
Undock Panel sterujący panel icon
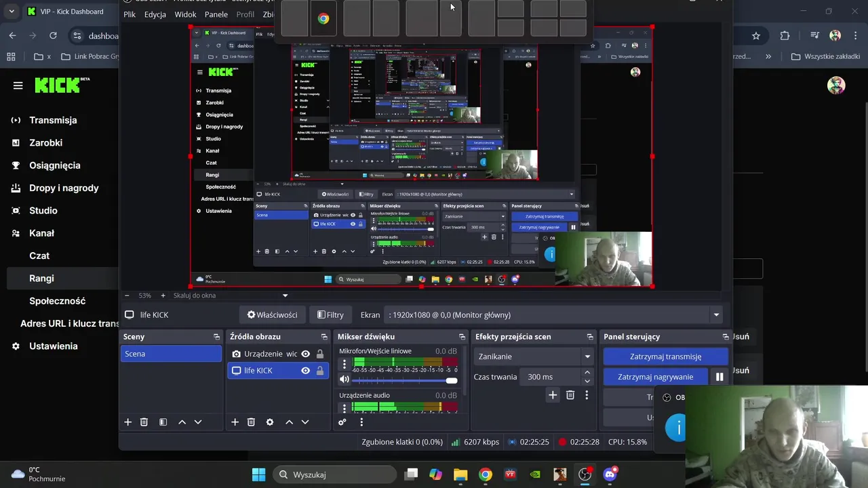(726, 336)
